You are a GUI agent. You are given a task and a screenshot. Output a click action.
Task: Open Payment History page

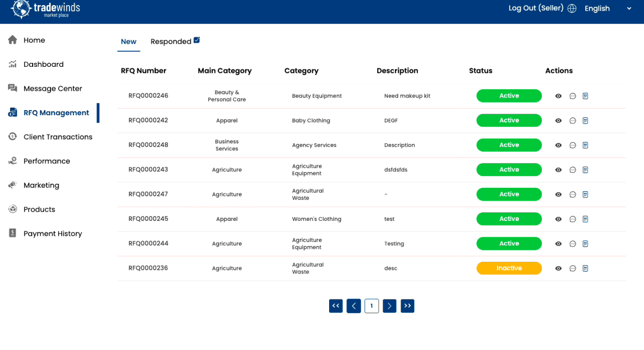(x=53, y=234)
